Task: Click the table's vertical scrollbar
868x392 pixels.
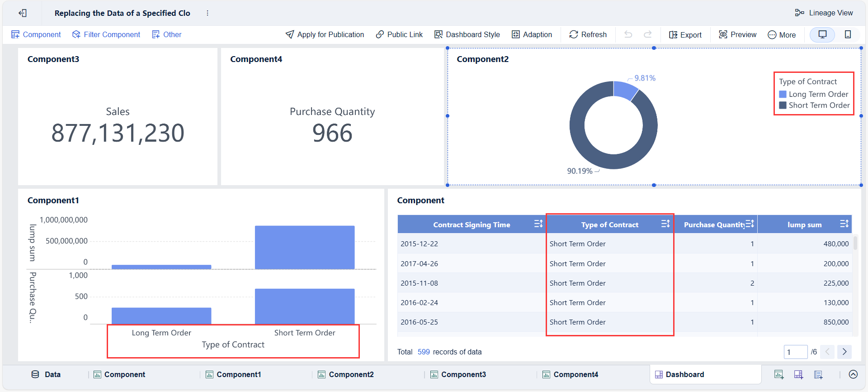Action: (855, 243)
